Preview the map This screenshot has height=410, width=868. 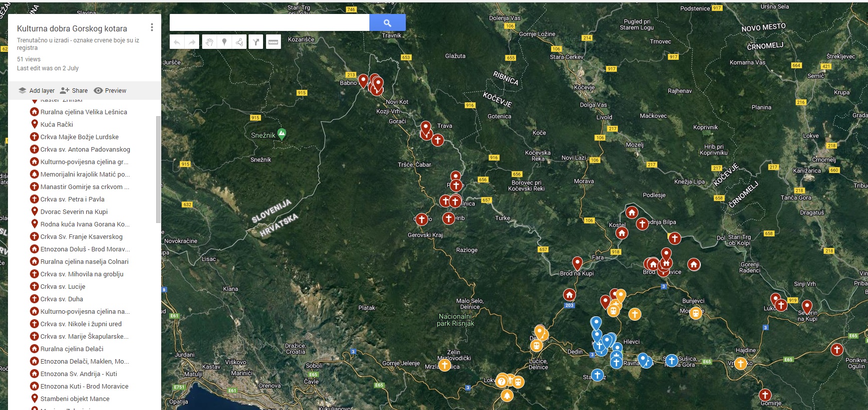coord(110,91)
